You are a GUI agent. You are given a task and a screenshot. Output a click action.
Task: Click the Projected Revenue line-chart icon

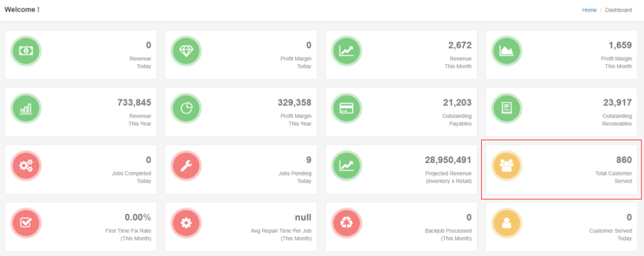pyautogui.click(x=347, y=165)
